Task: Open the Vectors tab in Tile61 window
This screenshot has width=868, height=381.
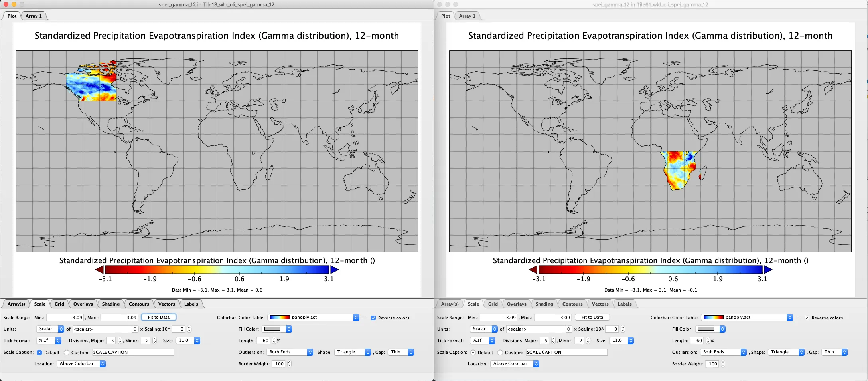Action: coord(600,304)
